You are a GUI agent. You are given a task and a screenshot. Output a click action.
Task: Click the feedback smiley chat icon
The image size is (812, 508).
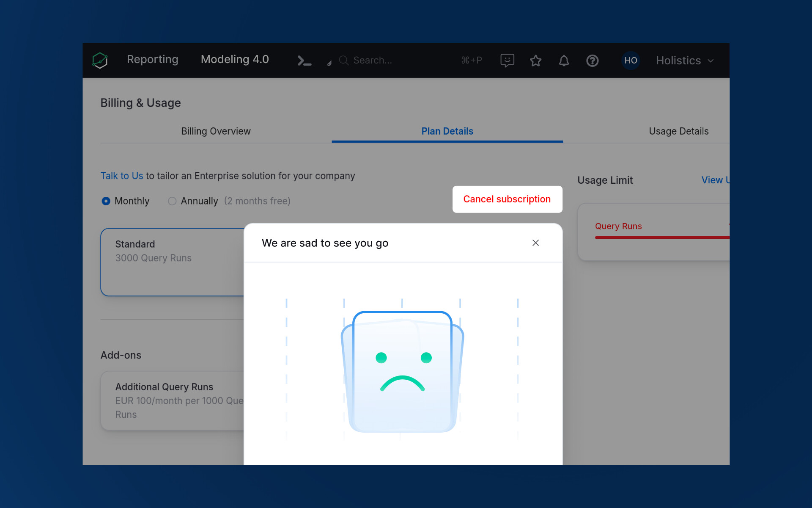[507, 61]
